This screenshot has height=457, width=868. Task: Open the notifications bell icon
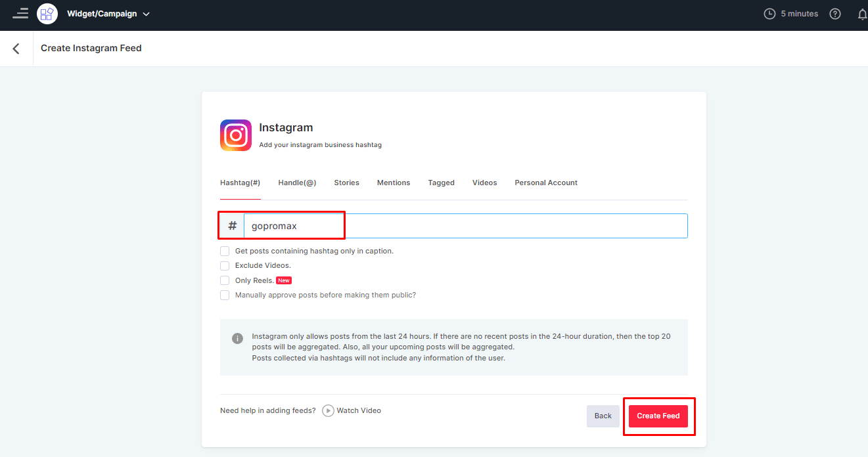[x=862, y=14]
